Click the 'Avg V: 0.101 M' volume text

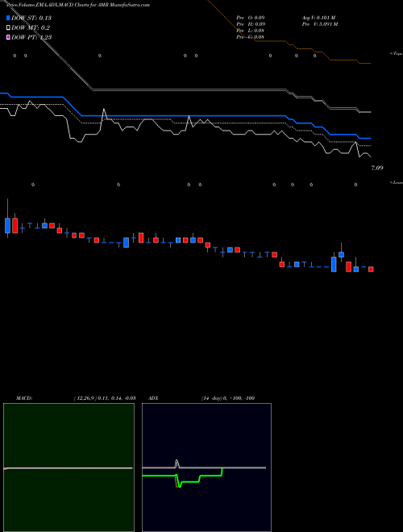(319, 17)
